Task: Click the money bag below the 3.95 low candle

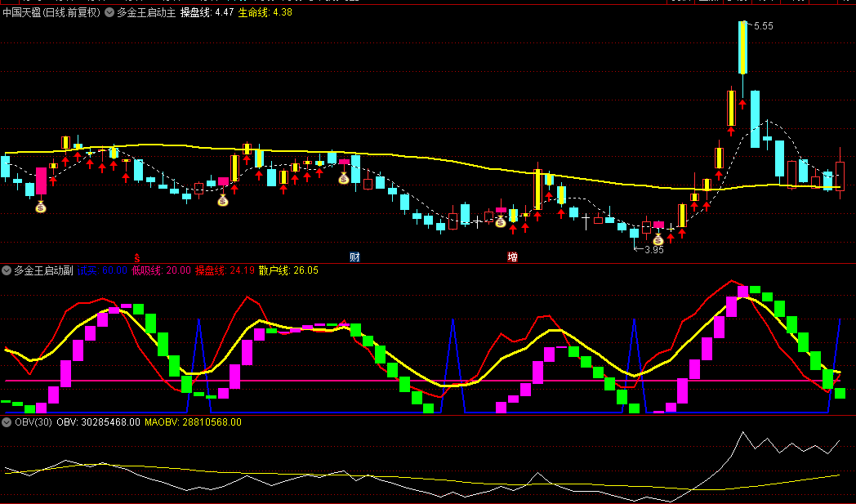Action: tap(658, 239)
